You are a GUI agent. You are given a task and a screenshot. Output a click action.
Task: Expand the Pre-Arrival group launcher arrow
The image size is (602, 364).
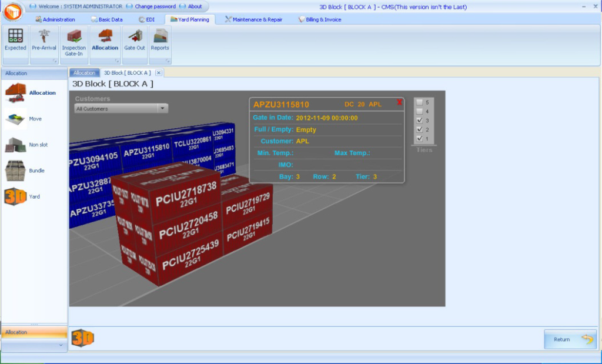coord(55,61)
